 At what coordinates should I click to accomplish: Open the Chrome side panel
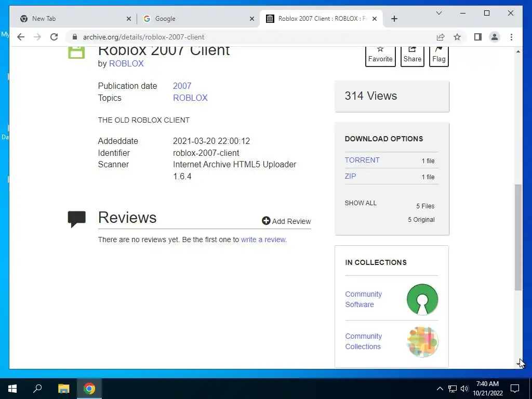point(478,37)
